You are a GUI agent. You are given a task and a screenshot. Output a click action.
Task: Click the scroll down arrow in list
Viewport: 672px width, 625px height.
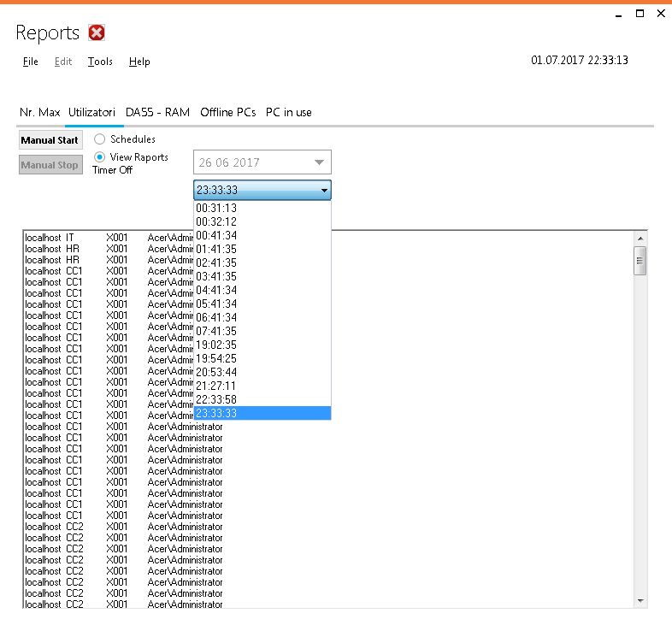(640, 601)
